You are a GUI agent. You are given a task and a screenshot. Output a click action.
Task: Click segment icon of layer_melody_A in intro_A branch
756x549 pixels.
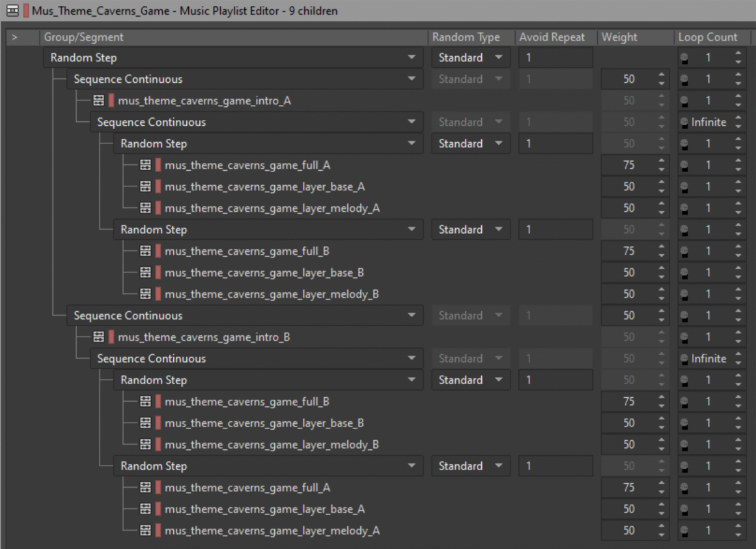point(145,208)
